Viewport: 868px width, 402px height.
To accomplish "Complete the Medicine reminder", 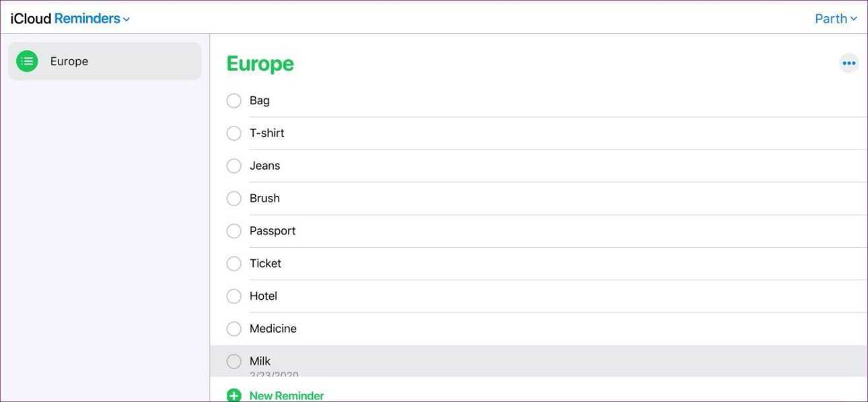I will [x=233, y=329].
